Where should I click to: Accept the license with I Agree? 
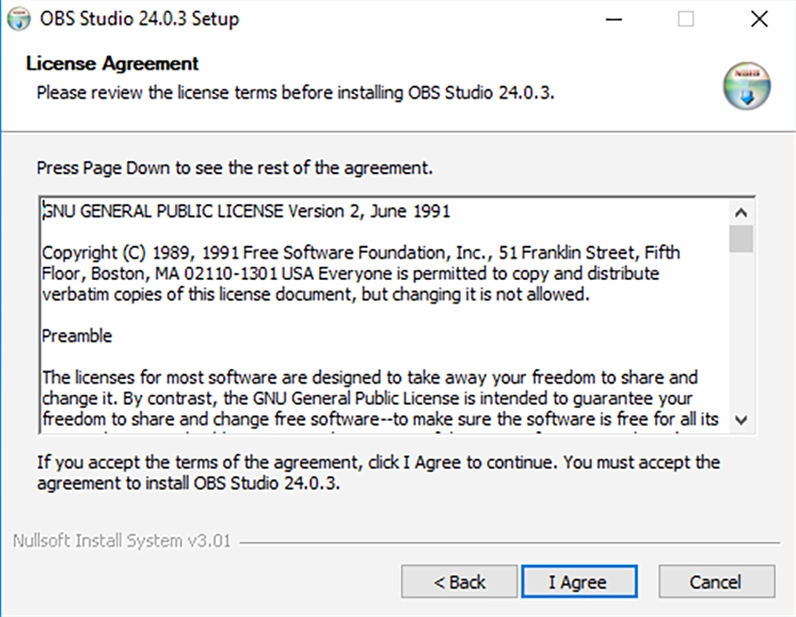(578, 582)
